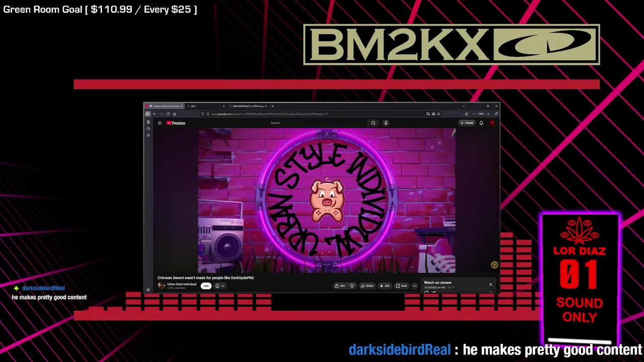Expand the list-all-tabs chevron
Screen dimensions: 644x362
click(463, 106)
